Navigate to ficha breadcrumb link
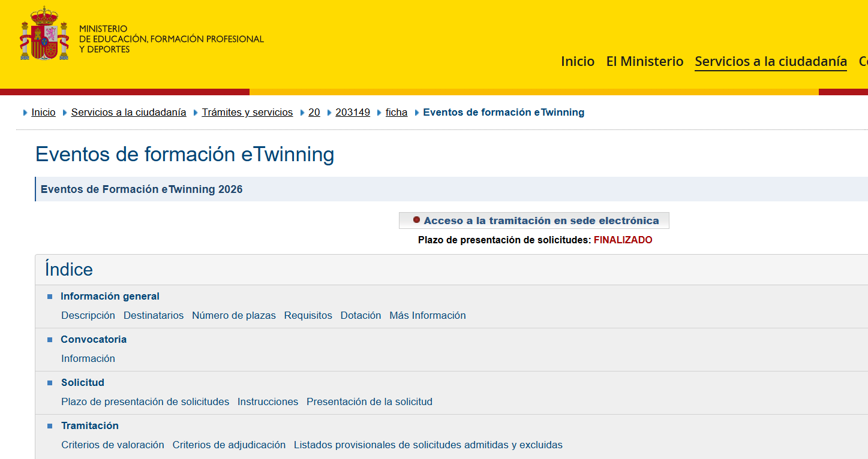 [396, 112]
